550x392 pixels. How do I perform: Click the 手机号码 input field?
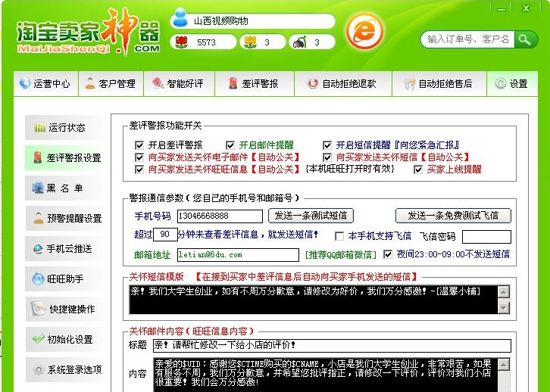tap(220, 216)
